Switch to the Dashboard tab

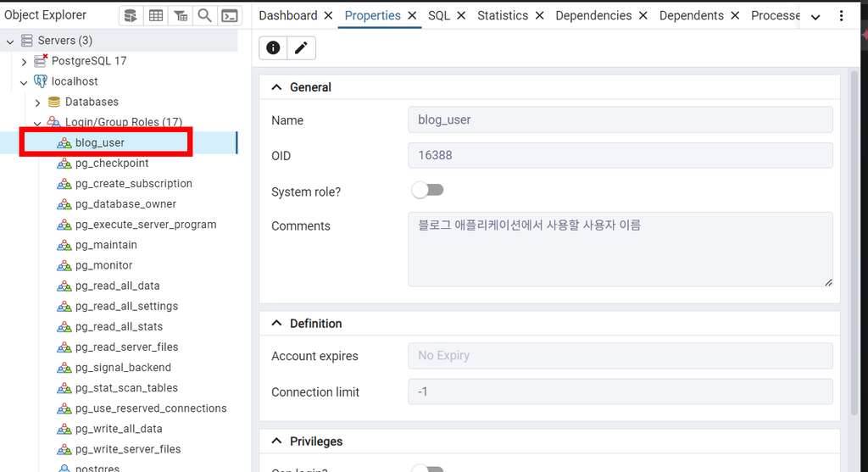pyautogui.click(x=288, y=15)
